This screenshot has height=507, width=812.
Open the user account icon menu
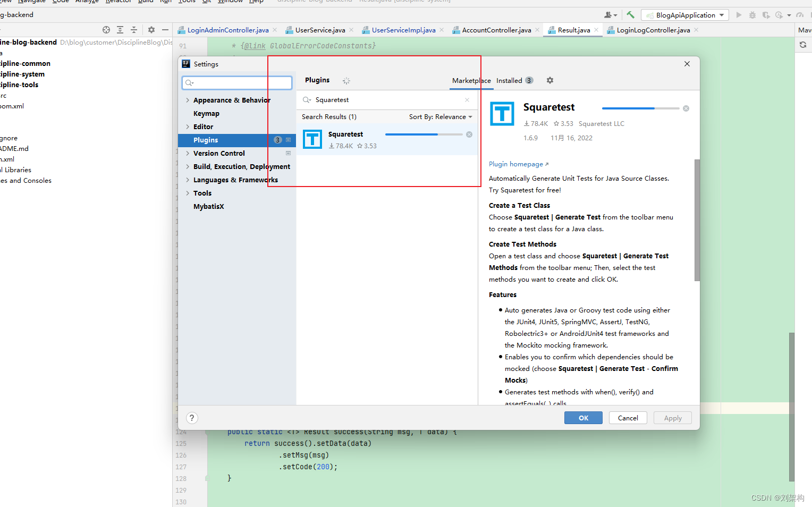point(611,15)
